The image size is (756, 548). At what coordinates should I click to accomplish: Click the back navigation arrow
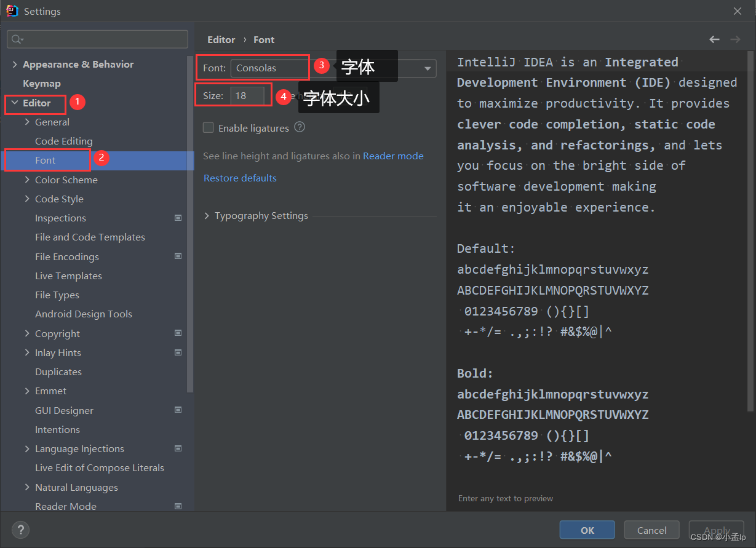coord(714,39)
